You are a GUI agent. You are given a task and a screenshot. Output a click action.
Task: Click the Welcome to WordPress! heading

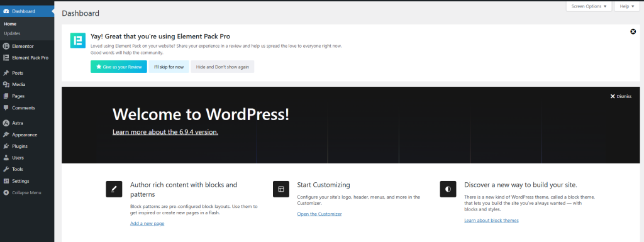[201, 114]
